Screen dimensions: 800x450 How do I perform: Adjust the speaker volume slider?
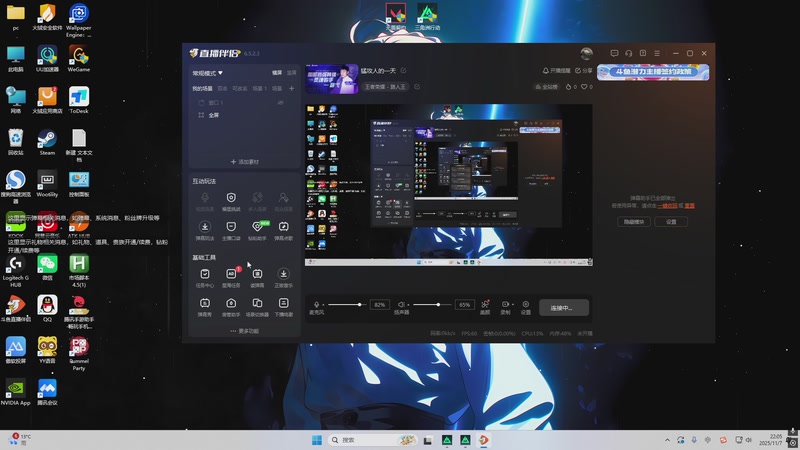432,305
